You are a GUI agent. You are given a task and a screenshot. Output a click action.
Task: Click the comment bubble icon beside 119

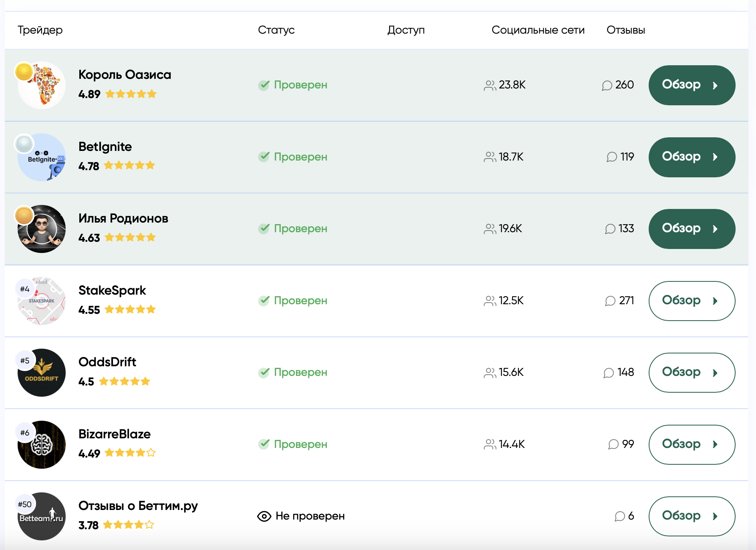(x=612, y=157)
